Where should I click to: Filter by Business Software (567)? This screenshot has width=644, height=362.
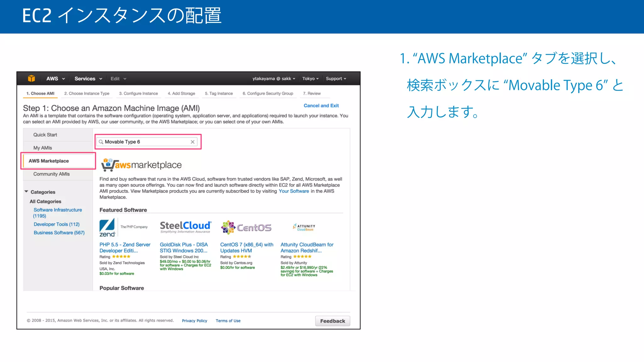tap(59, 233)
